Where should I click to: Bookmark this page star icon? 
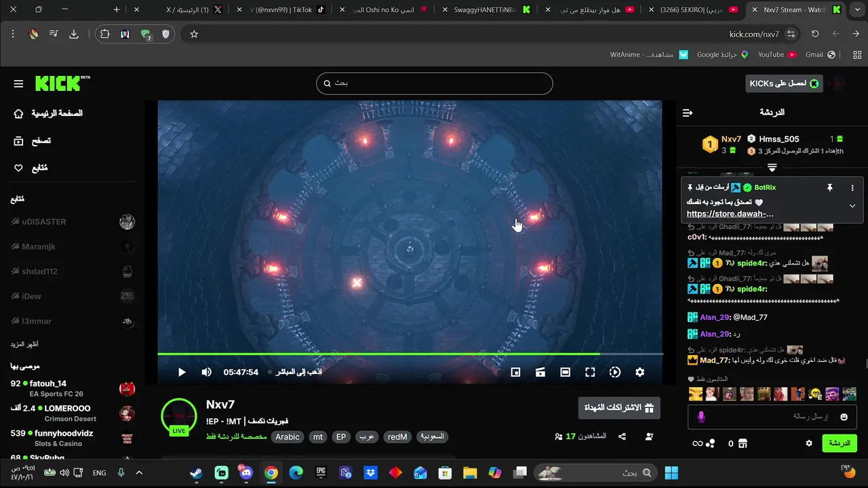pos(194,34)
